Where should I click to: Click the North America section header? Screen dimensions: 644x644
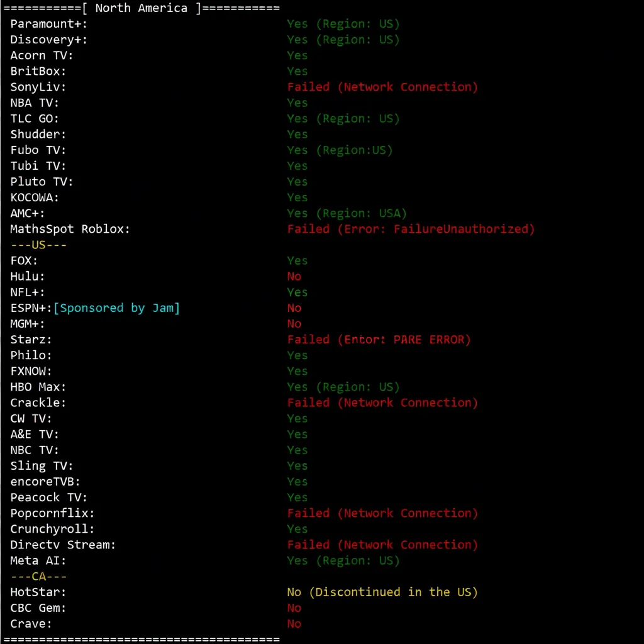[x=140, y=8]
